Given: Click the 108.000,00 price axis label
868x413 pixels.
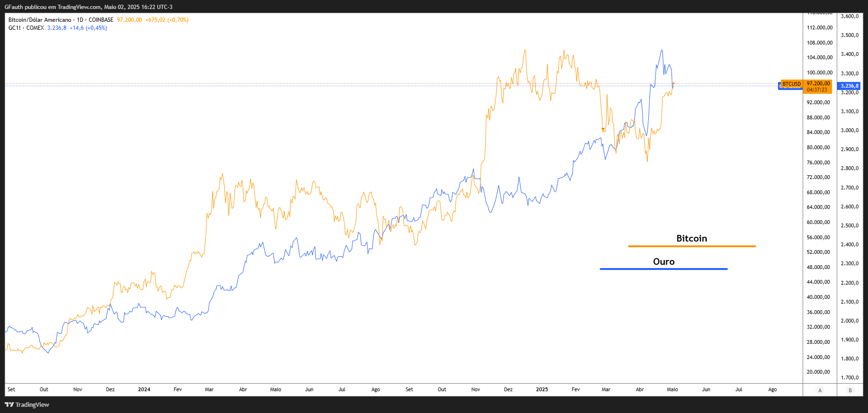Looking at the screenshot, I should (820, 43).
